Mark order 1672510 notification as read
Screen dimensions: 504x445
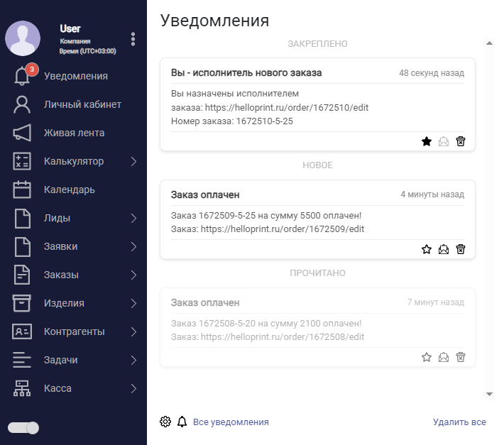[444, 141]
